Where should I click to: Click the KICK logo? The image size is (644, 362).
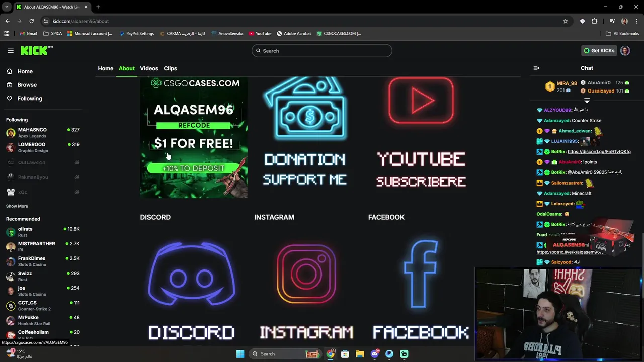point(36,50)
